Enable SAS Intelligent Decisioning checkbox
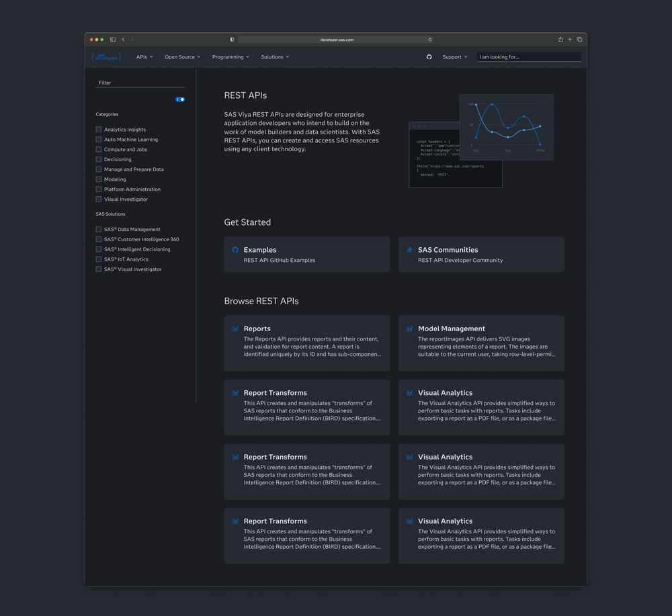Image resolution: width=672 pixels, height=616 pixels. pyautogui.click(x=99, y=249)
